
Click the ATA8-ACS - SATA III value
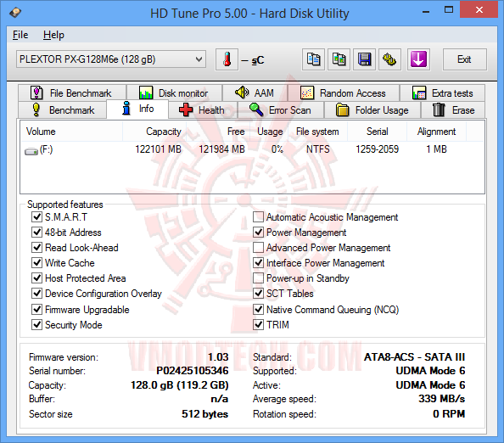[x=414, y=356]
